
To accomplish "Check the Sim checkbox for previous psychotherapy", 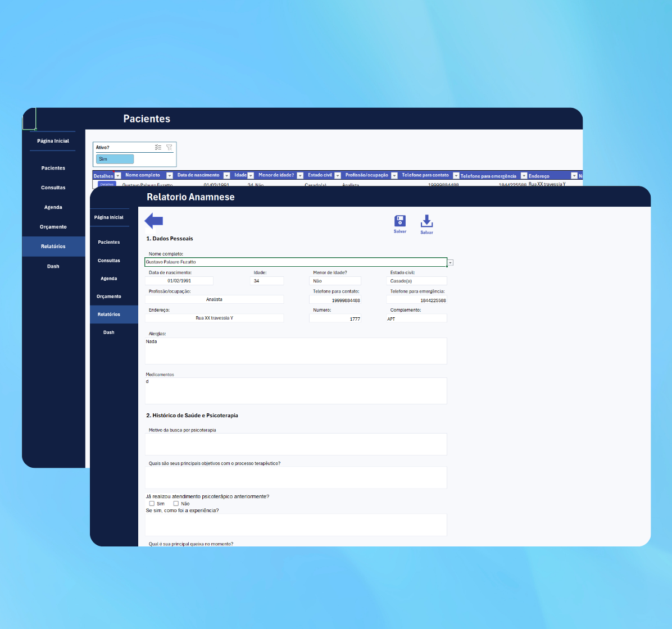I will pyautogui.click(x=152, y=504).
